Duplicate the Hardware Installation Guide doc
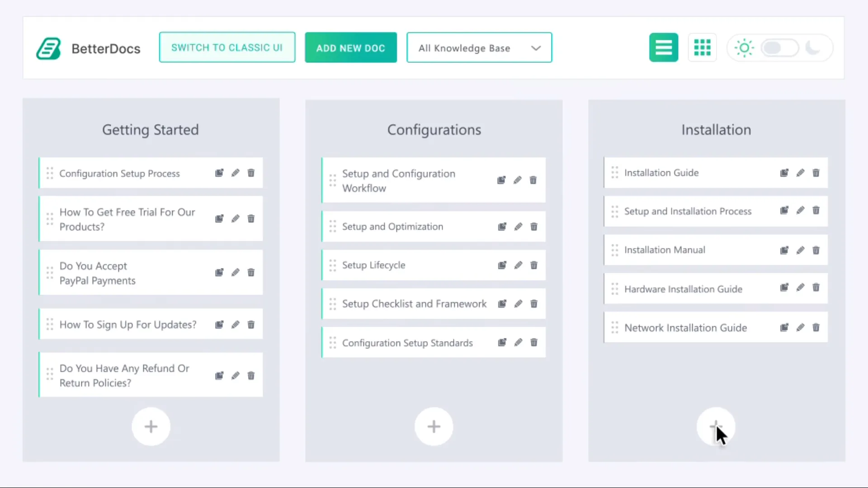The image size is (868, 488). [x=784, y=287]
